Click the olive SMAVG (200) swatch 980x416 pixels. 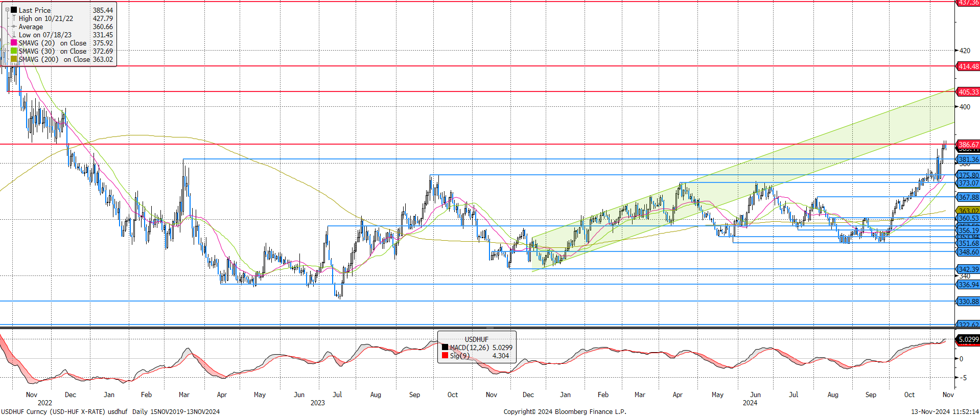(14, 59)
